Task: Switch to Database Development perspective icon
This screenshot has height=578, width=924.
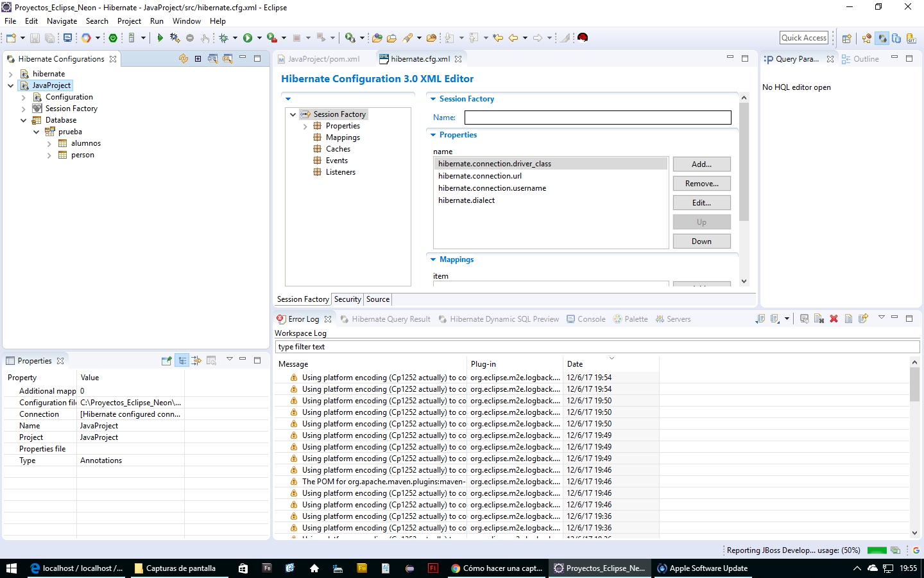Action: pyautogui.click(x=896, y=39)
